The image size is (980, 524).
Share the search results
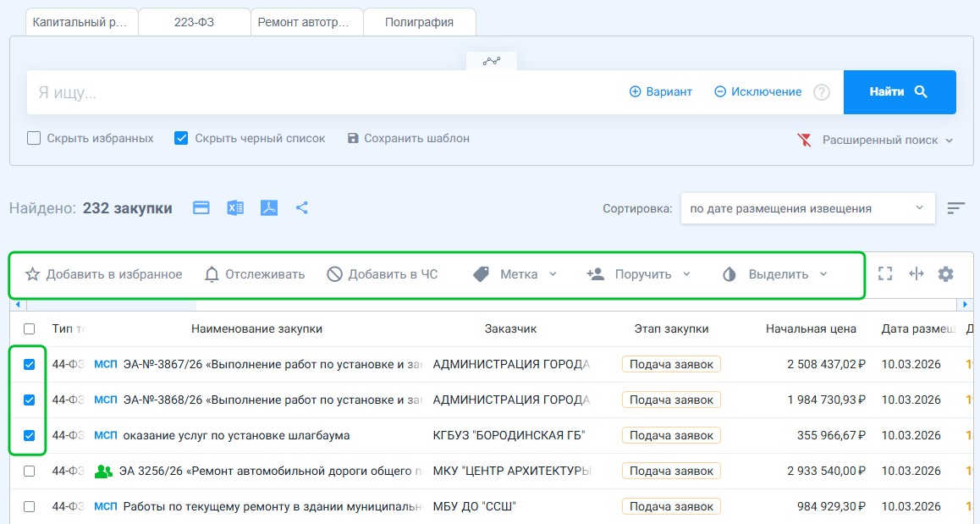(302, 207)
